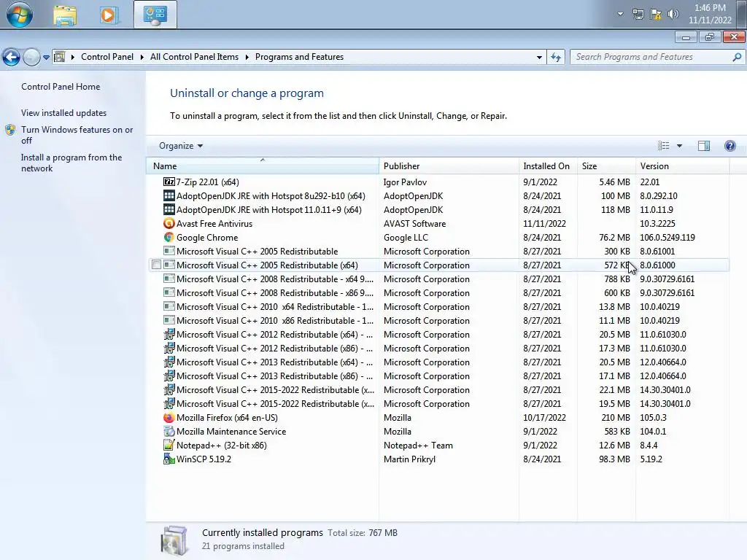Select the Visual C++ 2015-2022 row with 19.5 MB
Viewport: 747px width, 560px height.
[438, 404]
